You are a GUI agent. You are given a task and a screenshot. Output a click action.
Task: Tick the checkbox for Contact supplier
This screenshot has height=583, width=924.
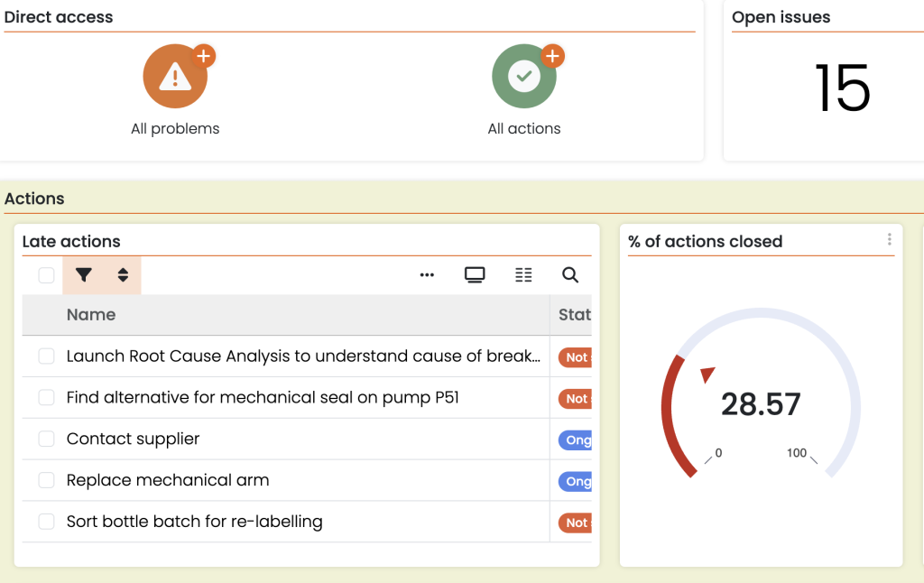[46, 440]
